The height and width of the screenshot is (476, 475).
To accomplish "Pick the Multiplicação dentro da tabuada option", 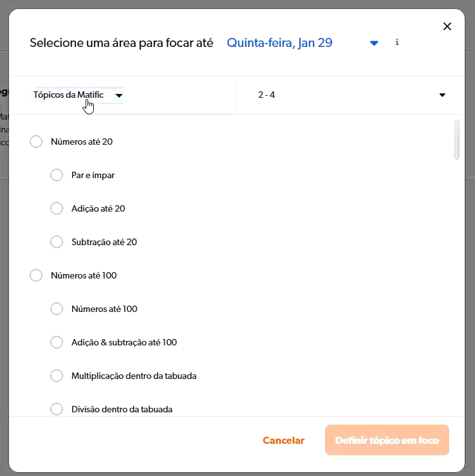I will click(57, 376).
